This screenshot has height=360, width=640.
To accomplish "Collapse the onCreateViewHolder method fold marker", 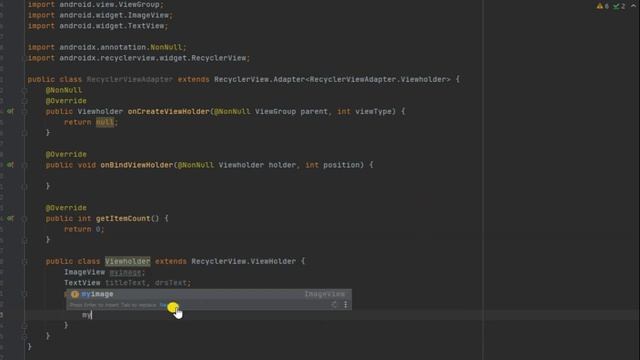I will [x=24, y=111].
